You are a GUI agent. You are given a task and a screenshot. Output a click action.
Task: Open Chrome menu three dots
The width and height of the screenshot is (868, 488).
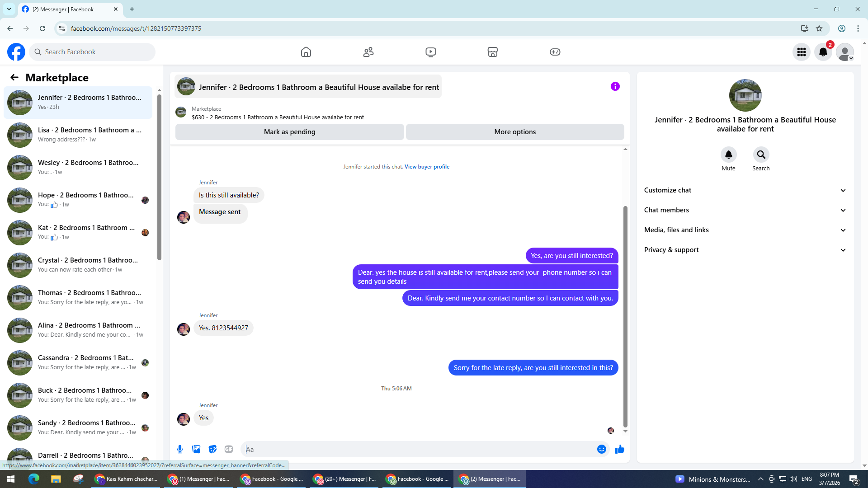(x=858, y=28)
